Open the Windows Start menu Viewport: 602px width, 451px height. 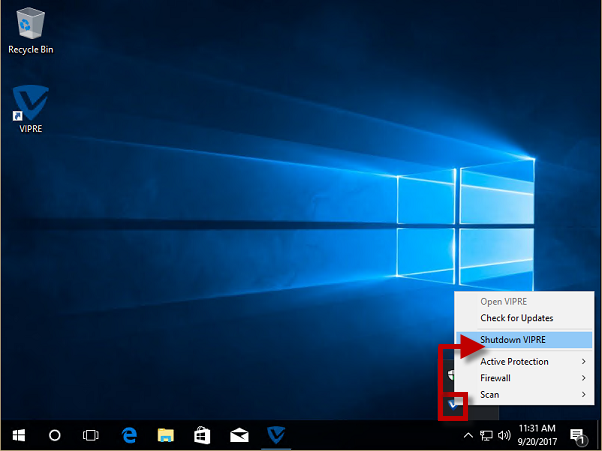click(x=18, y=435)
